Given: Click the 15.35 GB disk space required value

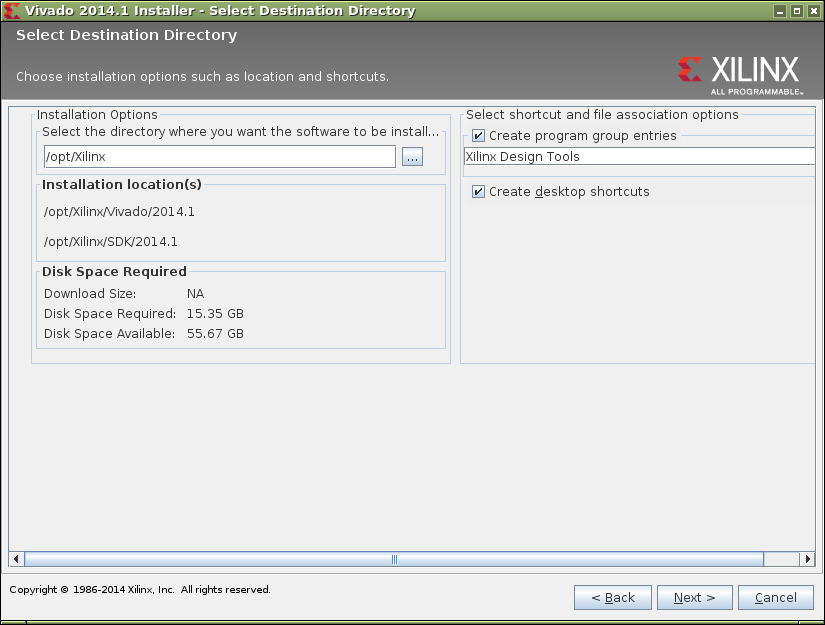Looking at the screenshot, I should coord(215,314).
